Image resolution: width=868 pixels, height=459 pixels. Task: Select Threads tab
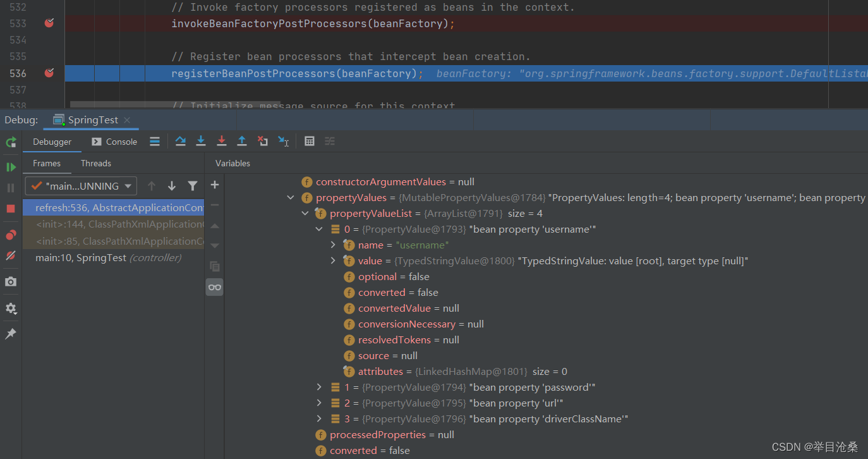tap(96, 163)
